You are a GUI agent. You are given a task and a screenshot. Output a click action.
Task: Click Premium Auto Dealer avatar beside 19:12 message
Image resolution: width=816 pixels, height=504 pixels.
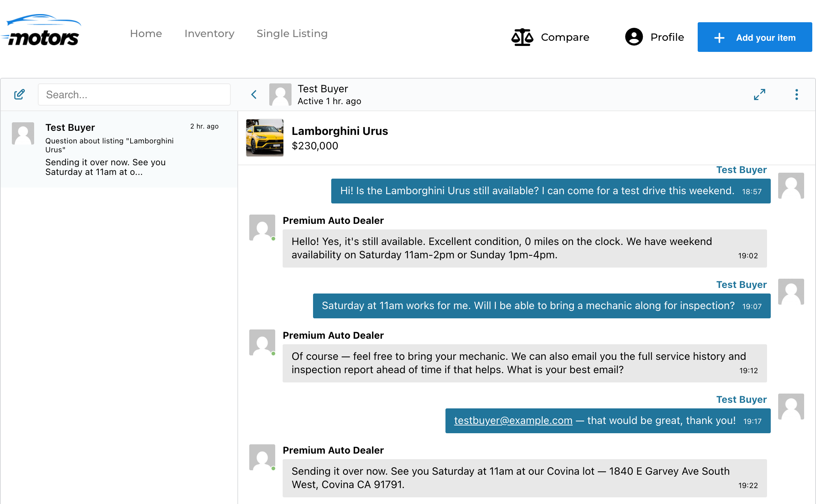pyautogui.click(x=262, y=342)
